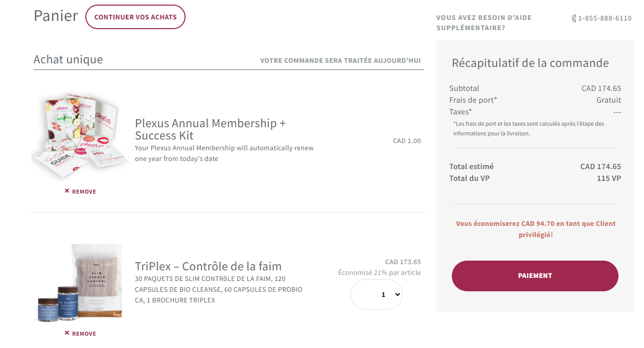Select the TriPlex – Contrôle de la faim title

[208, 266]
